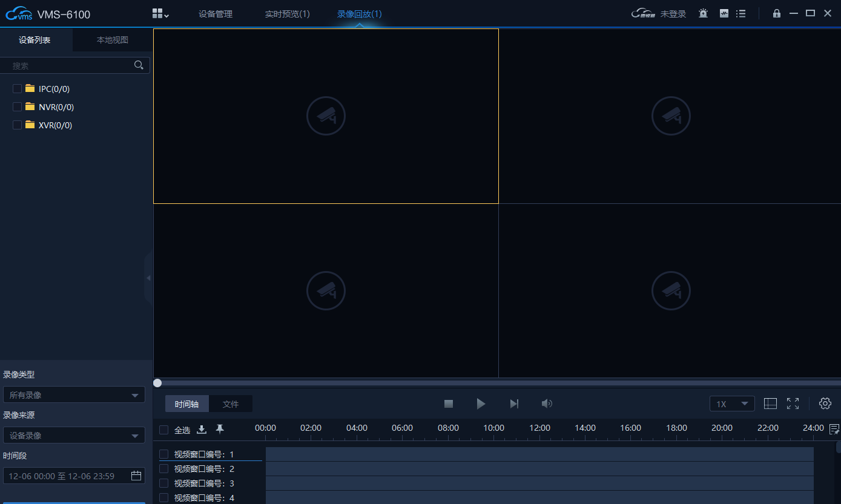Screen dimensions: 841x504
Task: Check the IPC(0/0) folder checkbox
Action: pyautogui.click(x=17, y=89)
